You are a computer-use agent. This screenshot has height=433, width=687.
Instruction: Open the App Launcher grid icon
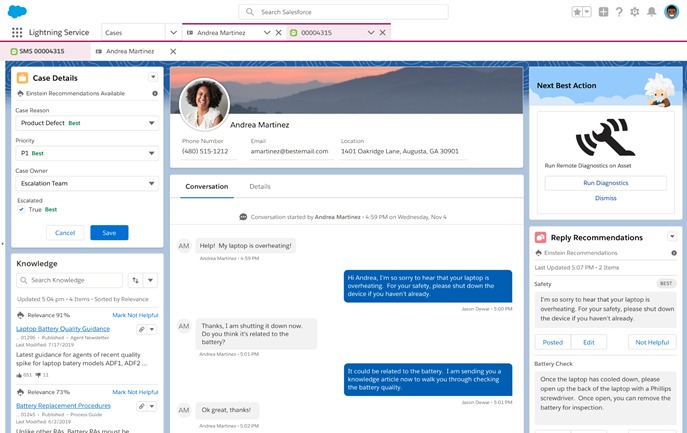pos(17,32)
